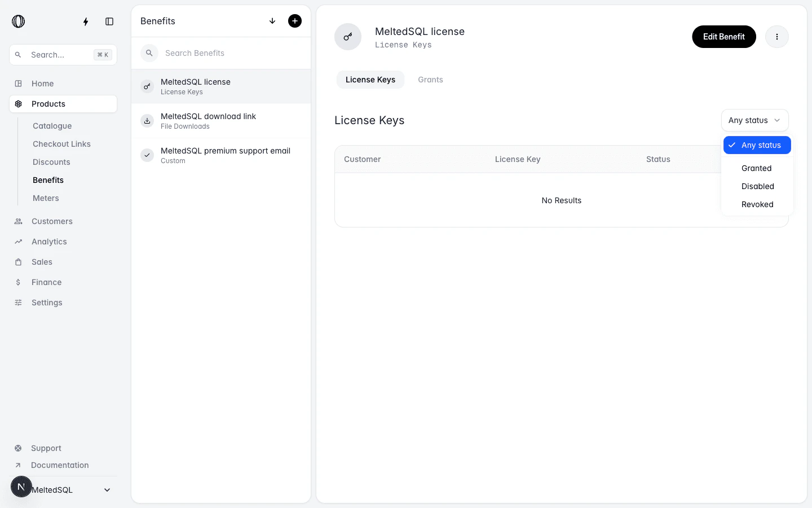
Task: Click the Edit Benefit button
Action: point(724,37)
